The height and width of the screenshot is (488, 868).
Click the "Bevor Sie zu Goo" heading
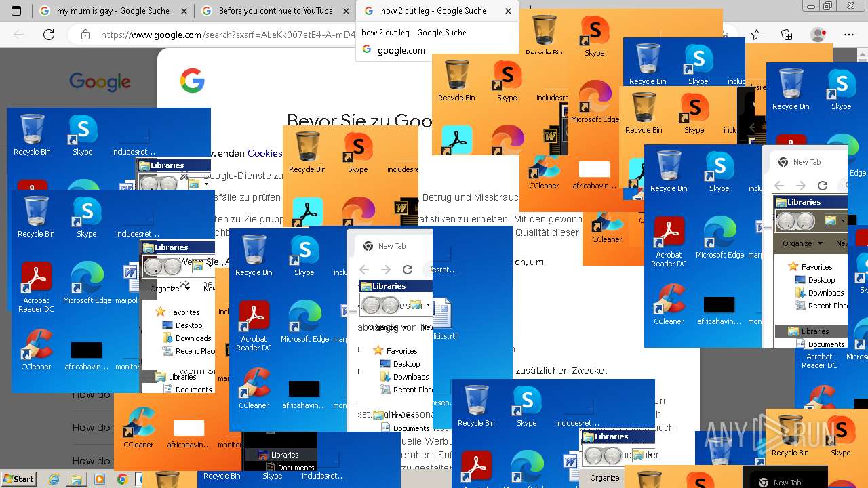coord(359,121)
